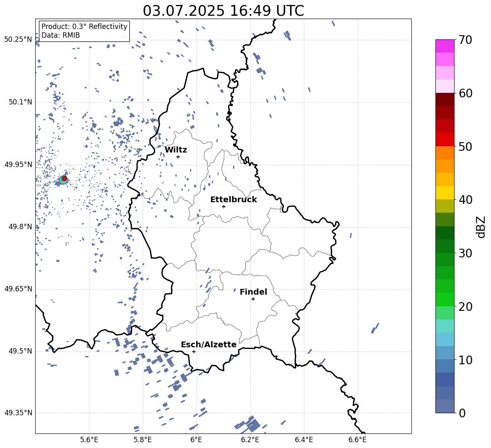The image size is (491, 448).
Task: Click the title 03.07.2025 16:49 UTC
Action: tap(224, 11)
